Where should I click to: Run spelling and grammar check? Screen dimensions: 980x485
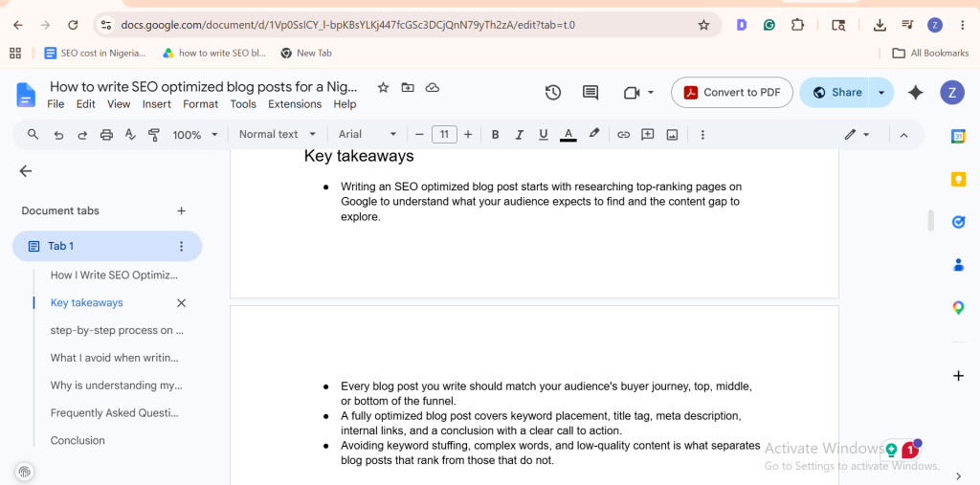click(130, 134)
